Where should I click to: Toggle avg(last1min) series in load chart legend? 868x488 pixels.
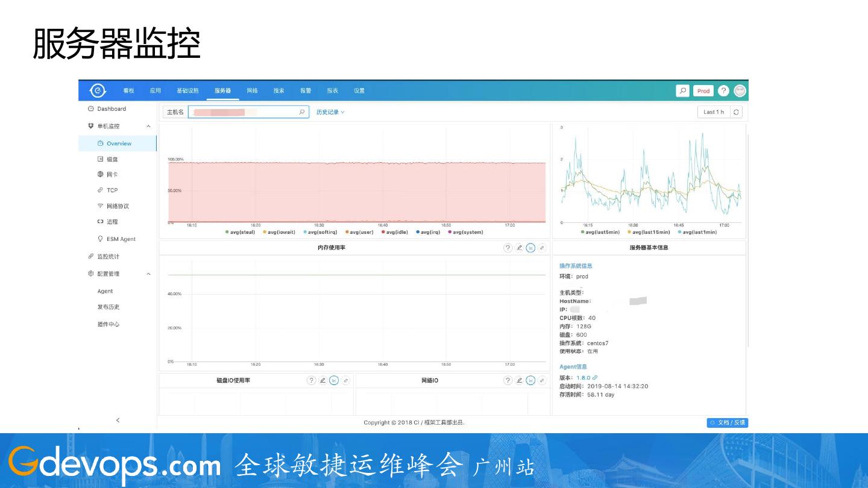pyautogui.click(x=697, y=233)
